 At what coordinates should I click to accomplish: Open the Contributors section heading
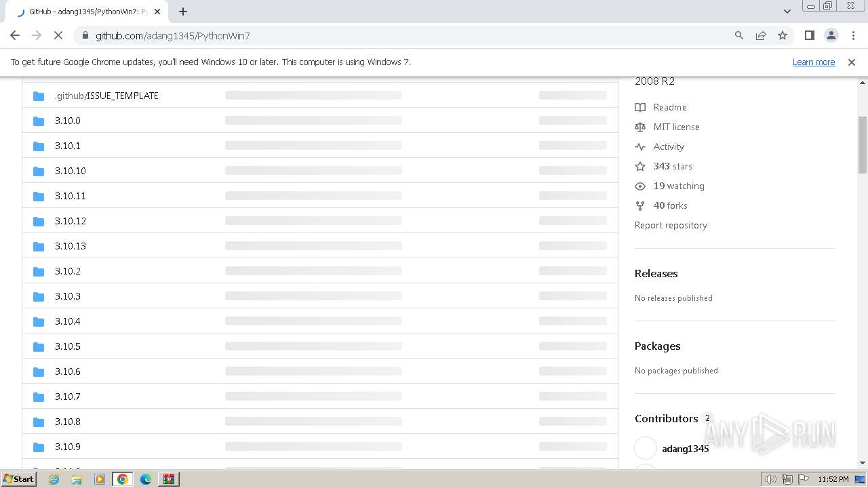(x=666, y=419)
